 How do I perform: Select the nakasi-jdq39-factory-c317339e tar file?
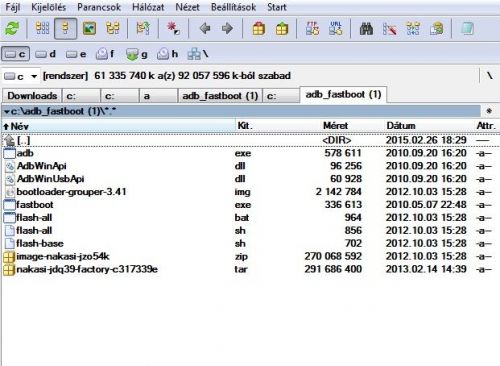click(x=250, y=269)
